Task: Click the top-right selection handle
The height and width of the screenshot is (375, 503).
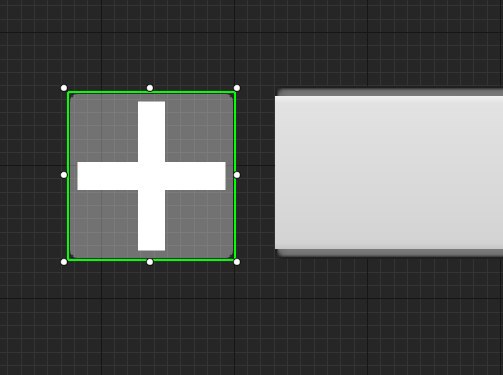Action: pyautogui.click(x=237, y=88)
